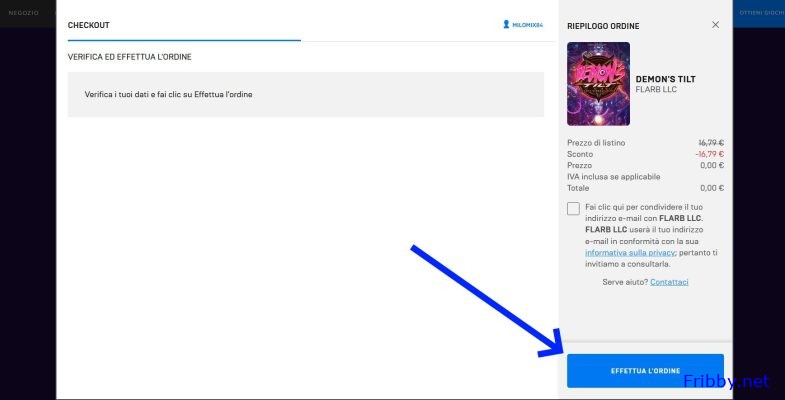Click the crossed-out 16,79 € list price
Viewport: 785px width, 400px height.
click(710, 143)
